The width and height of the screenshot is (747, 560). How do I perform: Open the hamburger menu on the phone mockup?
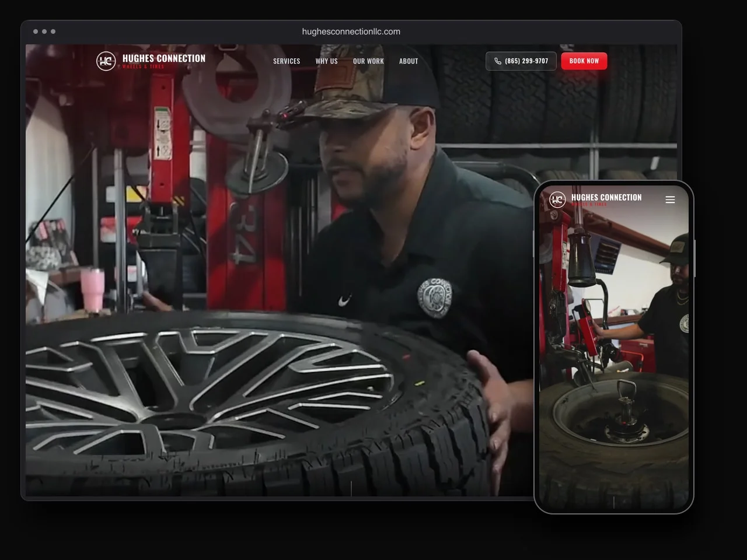pos(670,199)
